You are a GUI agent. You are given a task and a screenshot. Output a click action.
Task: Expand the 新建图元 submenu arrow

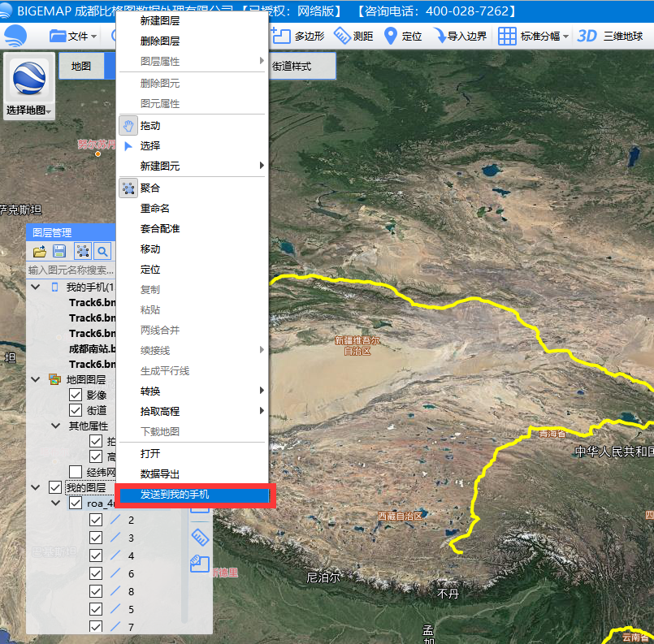(262, 166)
